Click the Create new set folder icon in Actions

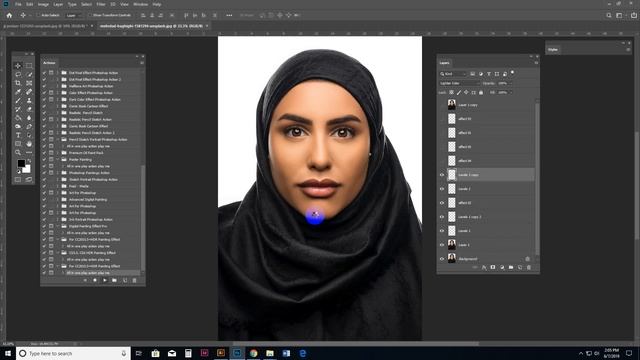click(x=114, y=280)
